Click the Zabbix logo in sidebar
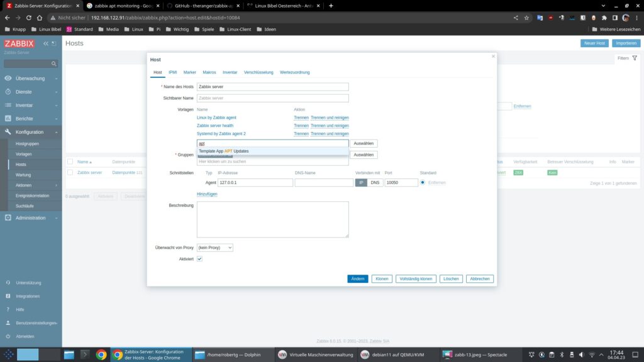644x362 pixels. [19, 43]
